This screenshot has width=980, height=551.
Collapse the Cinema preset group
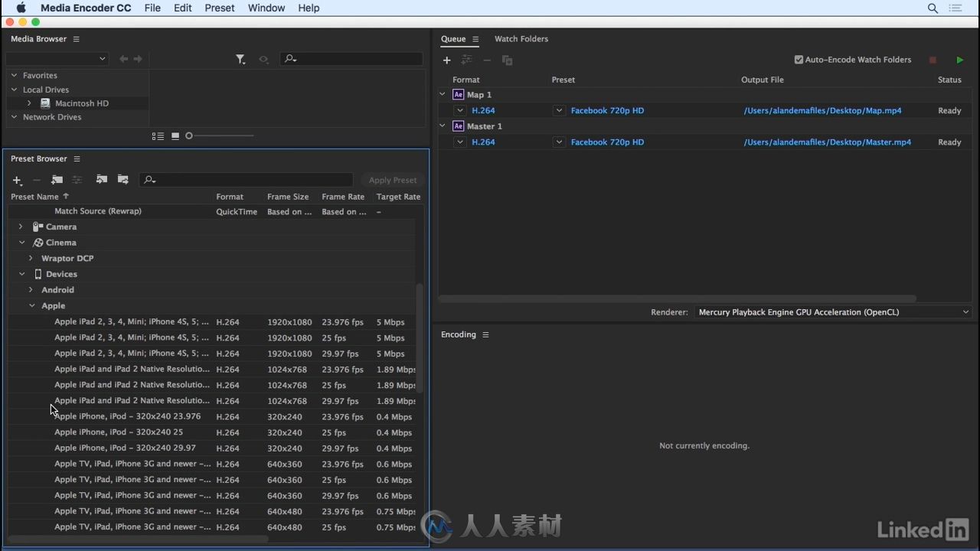(21, 243)
